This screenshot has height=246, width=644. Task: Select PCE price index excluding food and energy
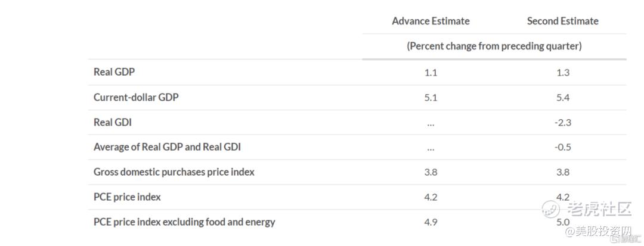tap(184, 222)
